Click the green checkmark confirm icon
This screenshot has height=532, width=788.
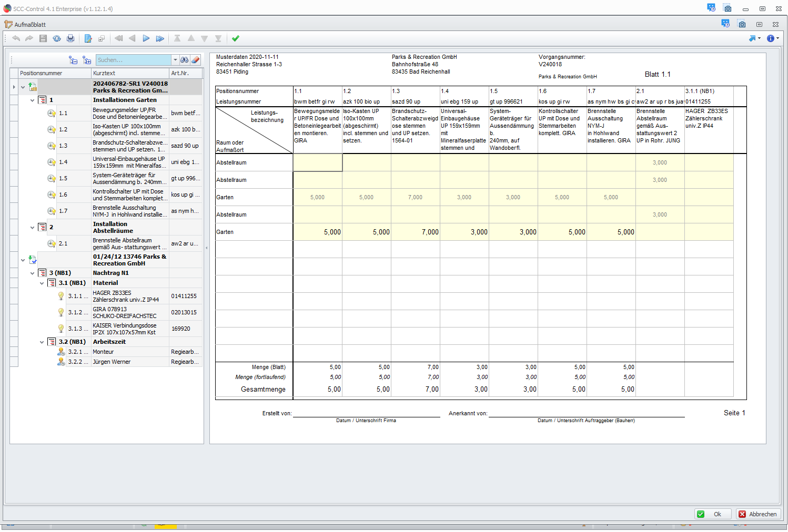point(236,38)
